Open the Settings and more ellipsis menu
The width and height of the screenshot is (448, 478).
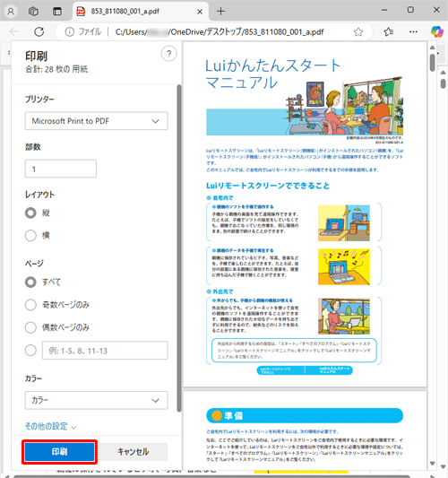coord(413,31)
